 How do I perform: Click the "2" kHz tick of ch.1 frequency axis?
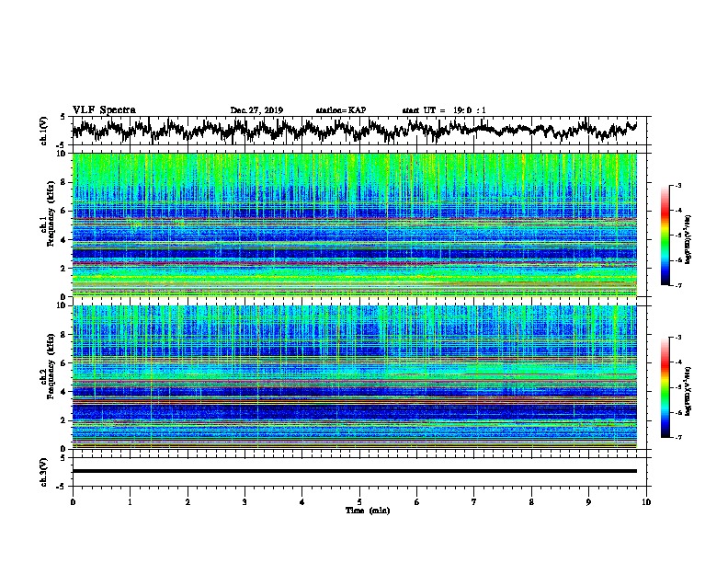[63, 269]
